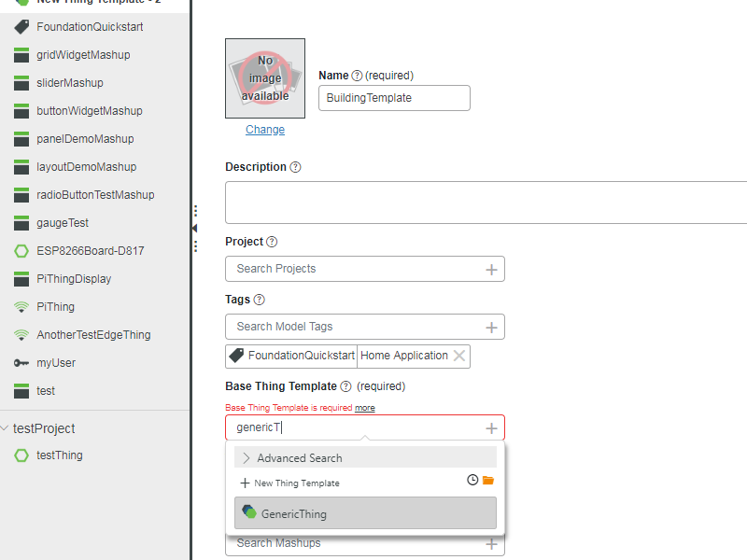This screenshot has width=747, height=560.
Task: Click the testThing hexagon icon
Action: [x=21, y=455]
